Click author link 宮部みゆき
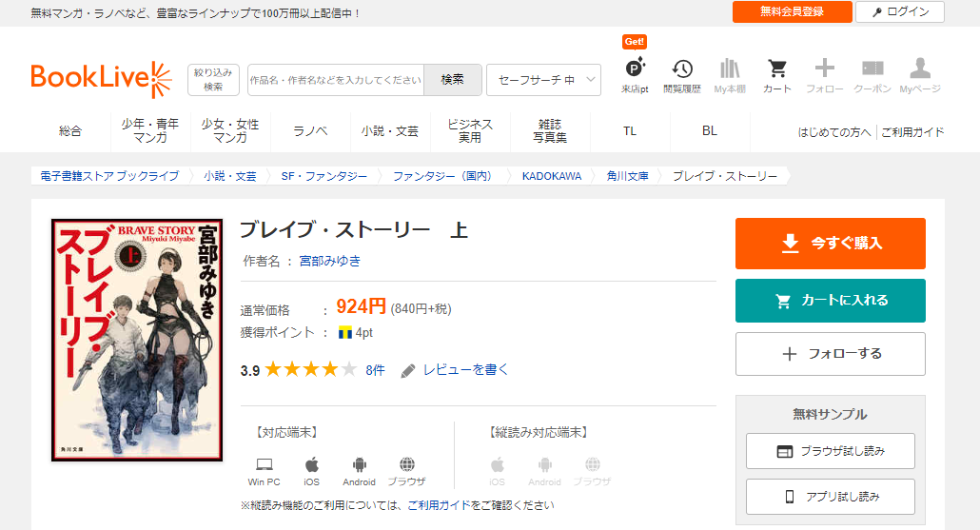The width and height of the screenshot is (980, 530). 330,261
